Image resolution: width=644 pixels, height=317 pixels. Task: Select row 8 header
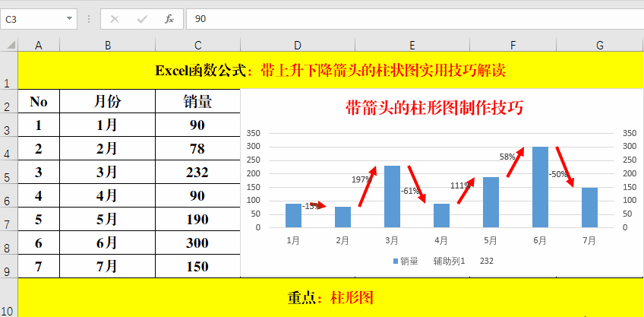coord(9,243)
